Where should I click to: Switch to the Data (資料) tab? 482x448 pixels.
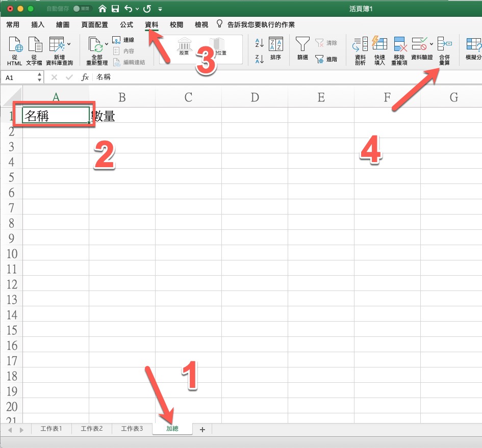tap(151, 24)
